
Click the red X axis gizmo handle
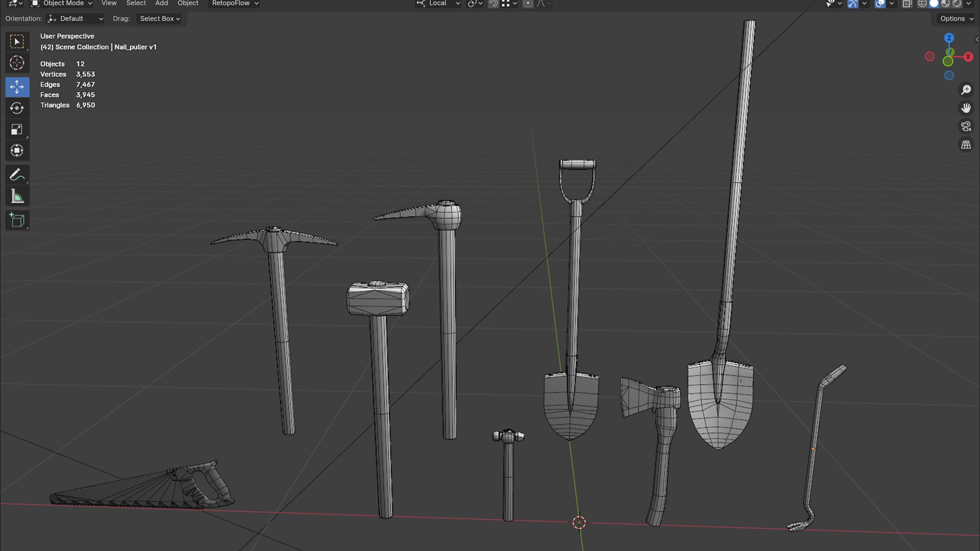968,57
